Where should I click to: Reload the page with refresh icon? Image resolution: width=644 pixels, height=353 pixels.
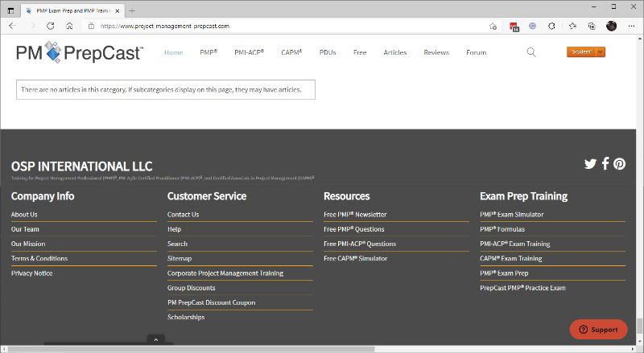coord(50,26)
